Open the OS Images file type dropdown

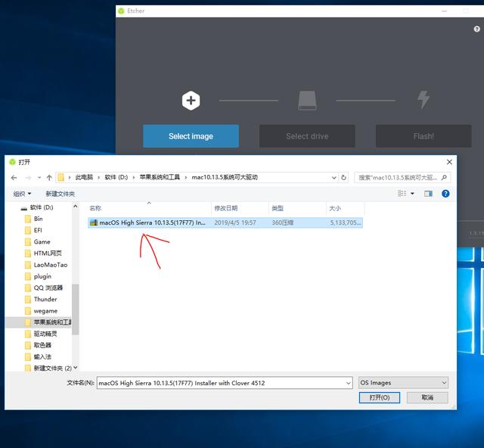click(x=403, y=383)
